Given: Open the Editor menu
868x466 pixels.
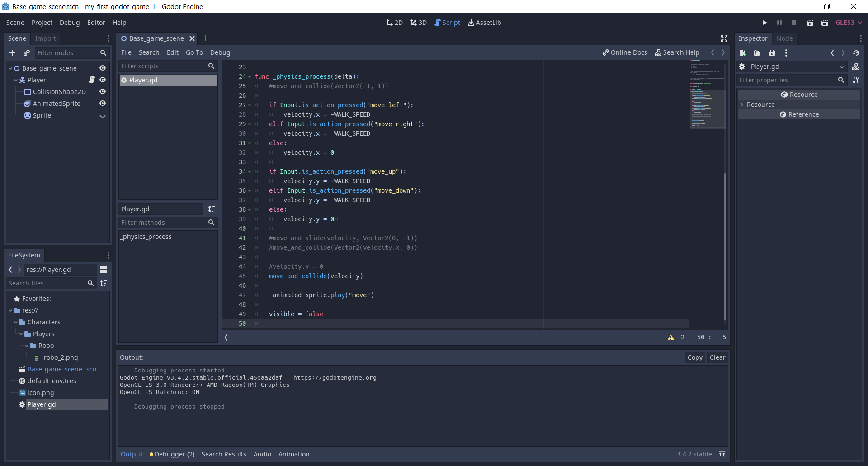Looking at the screenshot, I should (x=96, y=23).
